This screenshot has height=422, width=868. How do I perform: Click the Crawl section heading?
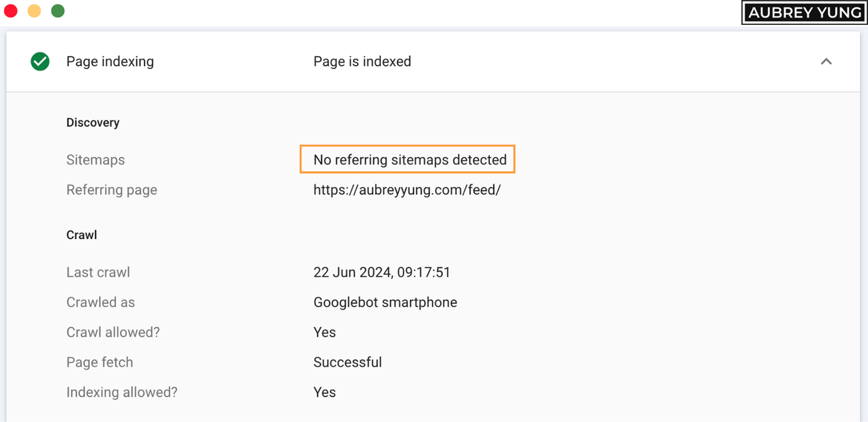[81, 235]
